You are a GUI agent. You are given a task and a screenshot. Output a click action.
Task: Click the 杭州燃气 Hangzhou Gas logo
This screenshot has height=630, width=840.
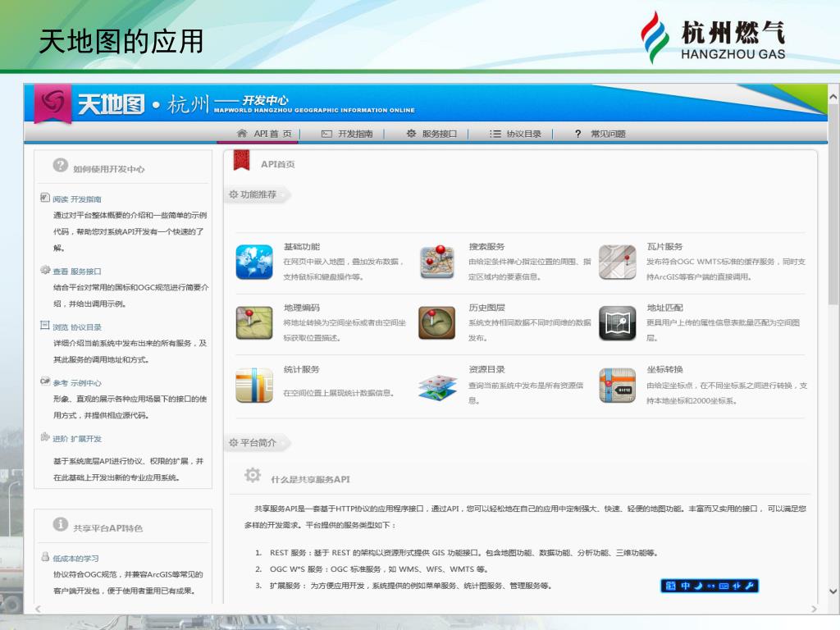(x=713, y=38)
